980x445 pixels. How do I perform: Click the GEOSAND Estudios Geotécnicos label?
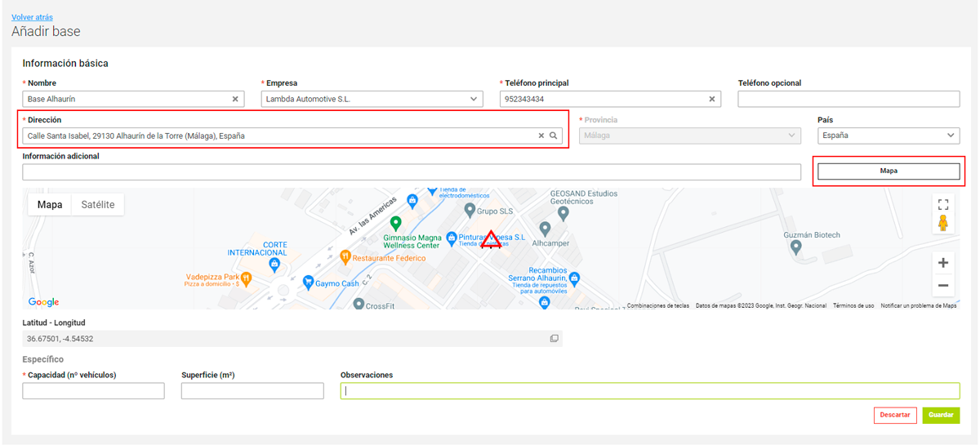[584, 199]
